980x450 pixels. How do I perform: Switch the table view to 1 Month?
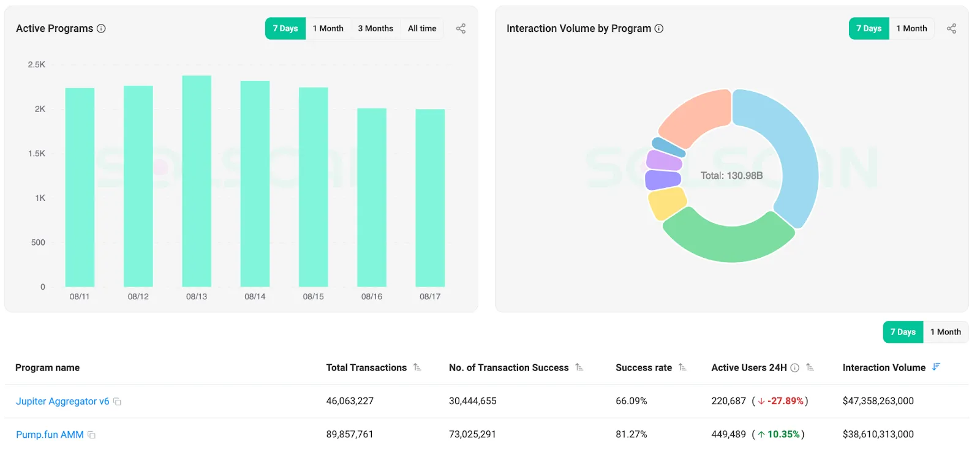tap(945, 331)
